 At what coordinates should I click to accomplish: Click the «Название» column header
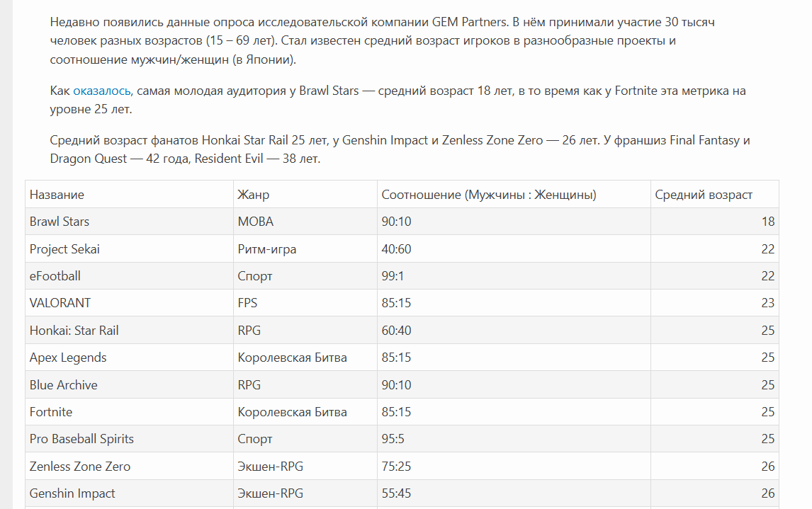pos(57,195)
